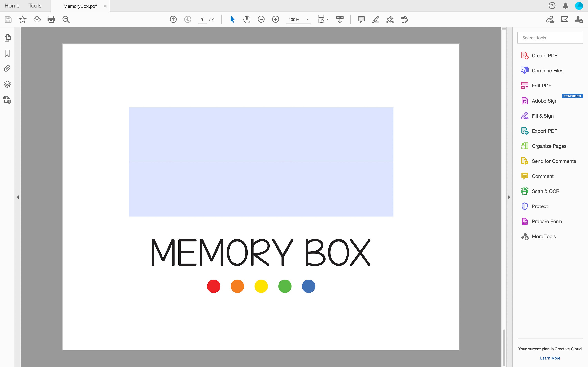The height and width of the screenshot is (367, 588).
Task: Print the MemoryBox document
Action: (x=51, y=19)
